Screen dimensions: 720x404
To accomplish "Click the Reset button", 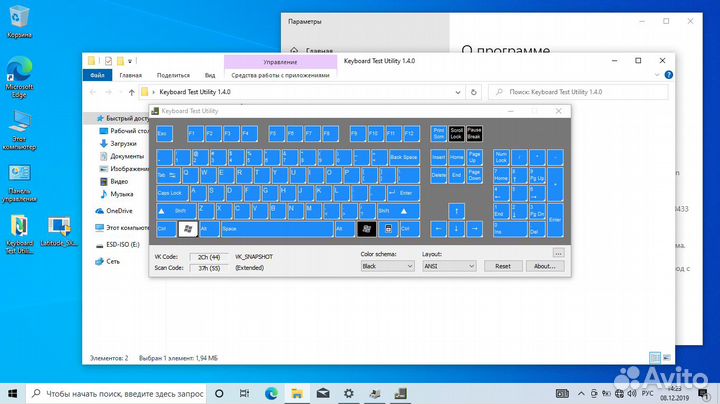I will [503, 266].
